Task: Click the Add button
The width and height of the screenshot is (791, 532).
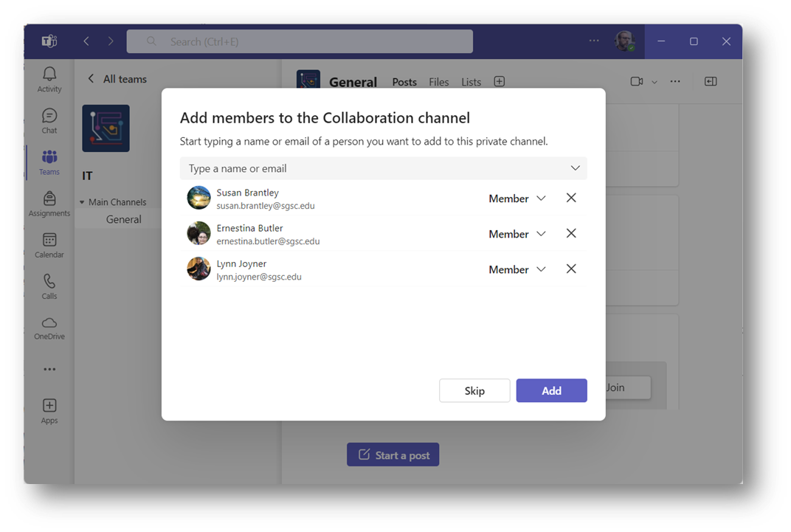Action: click(x=551, y=390)
